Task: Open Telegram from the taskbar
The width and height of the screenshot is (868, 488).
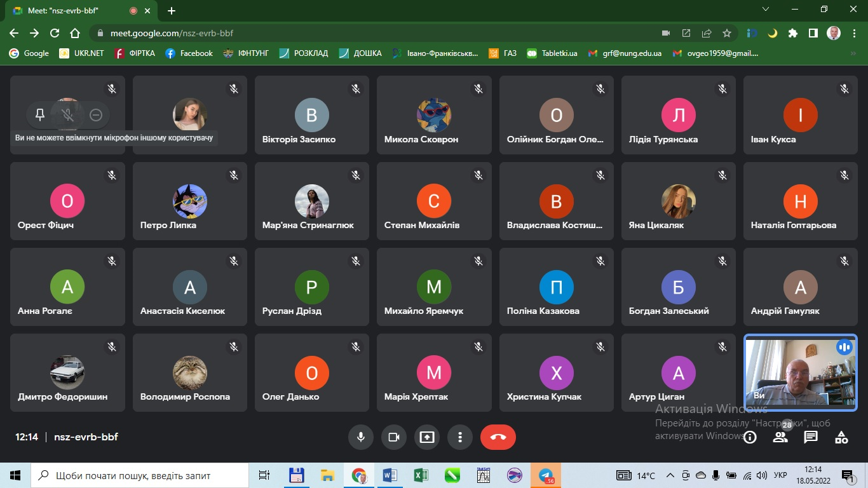Action: [545, 475]
